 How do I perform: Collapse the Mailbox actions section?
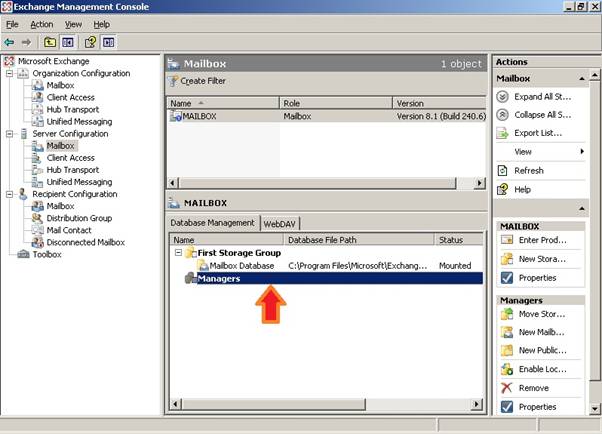tap(582, 78)
